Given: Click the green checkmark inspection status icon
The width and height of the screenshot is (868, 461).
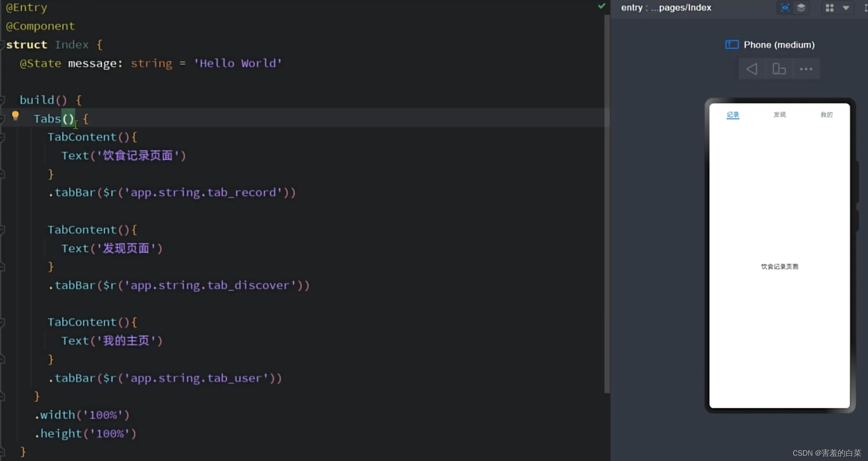Looking at the screenshot, I should [601, 6].
